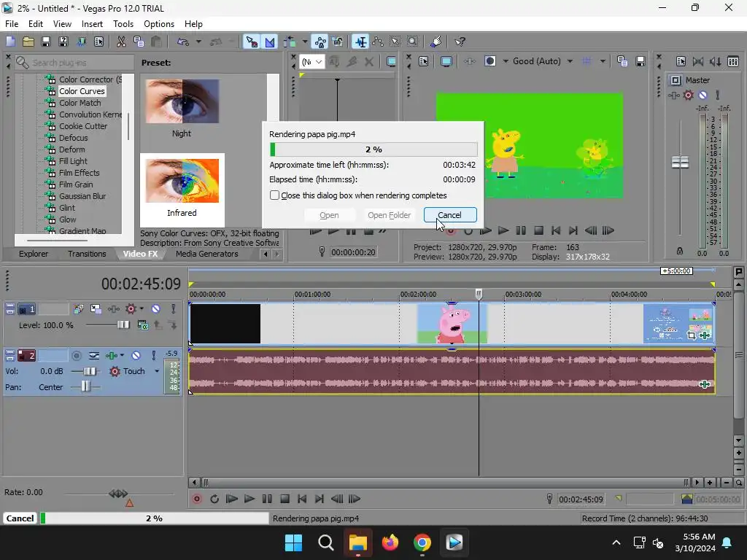Click Open Folder in the render dialog

coord(390,215)
